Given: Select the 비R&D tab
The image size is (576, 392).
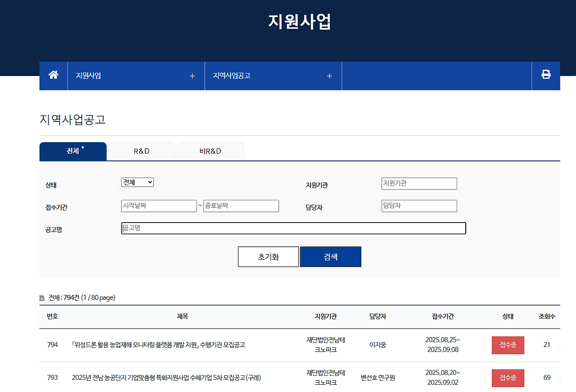Looking at the screenshot, I should [x=210, y=151].
